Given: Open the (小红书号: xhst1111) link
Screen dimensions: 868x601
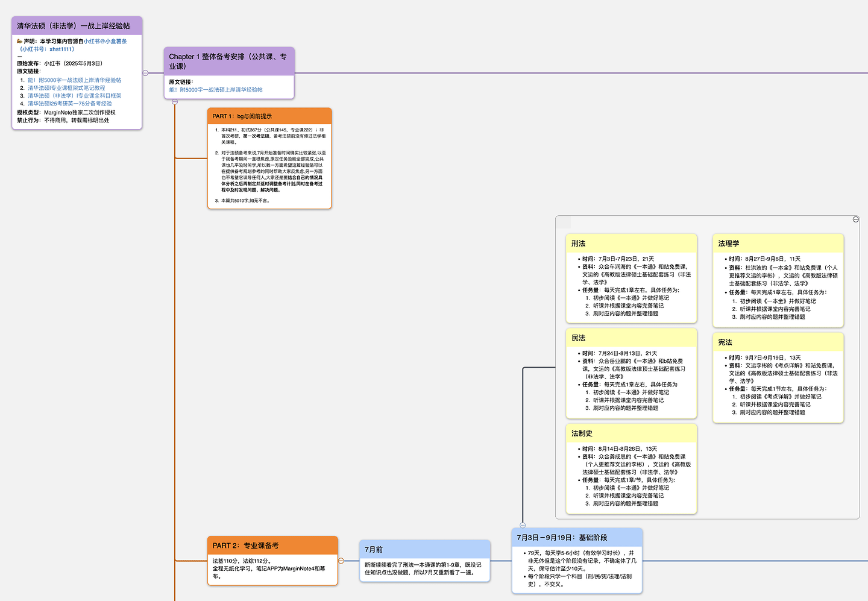Looking at the screenshot, I should coord(47,49).
